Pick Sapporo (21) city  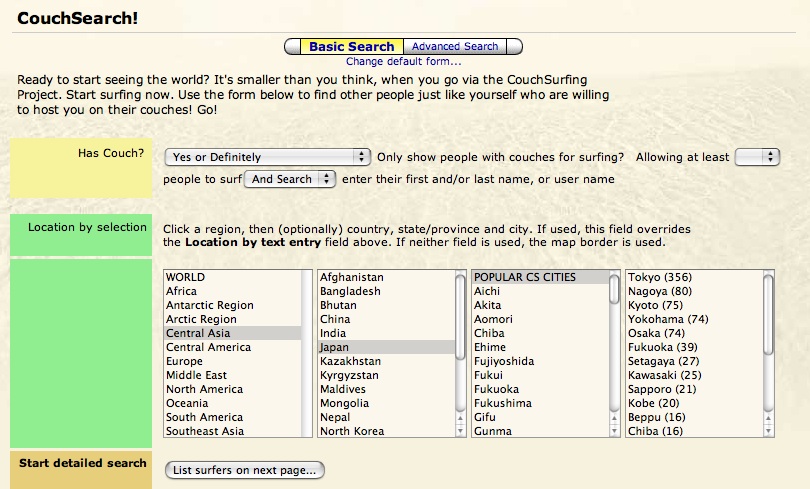pyautogui.click(x=695, y=389)
